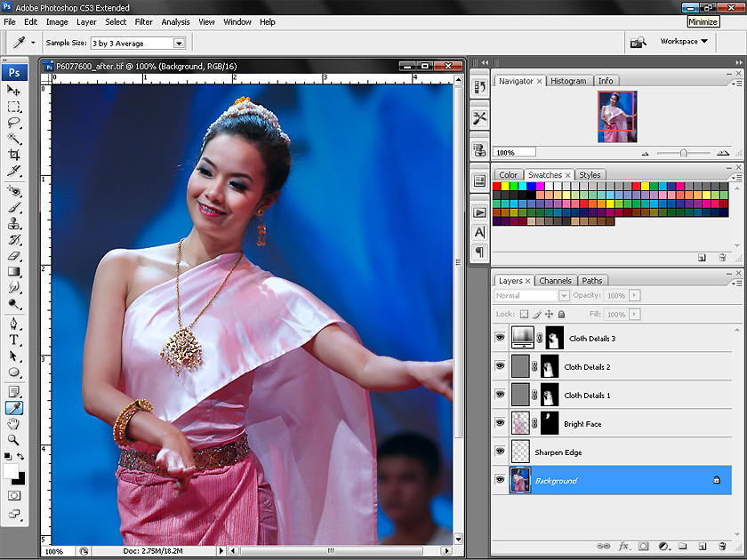
Task: Toggle lock transparent pixels
Action: (524, 315)
